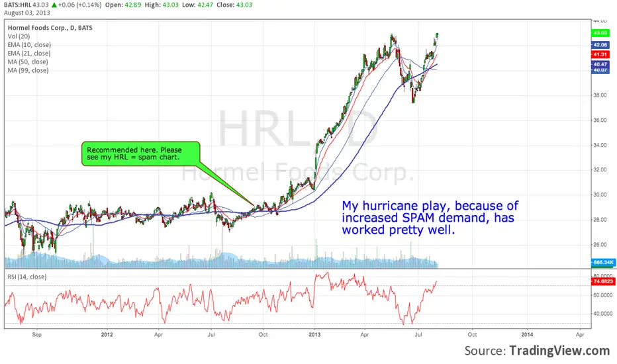Click the 2013 label on time axis
This screenshot has width=617, height=364.
tap(314, 334)
